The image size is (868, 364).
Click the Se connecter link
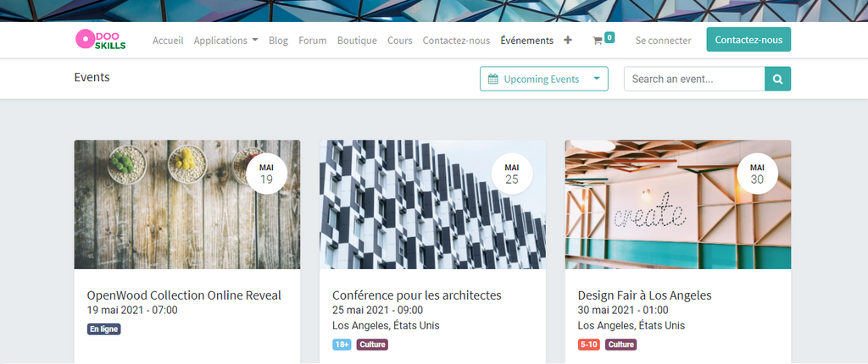(x=663, y=40)
